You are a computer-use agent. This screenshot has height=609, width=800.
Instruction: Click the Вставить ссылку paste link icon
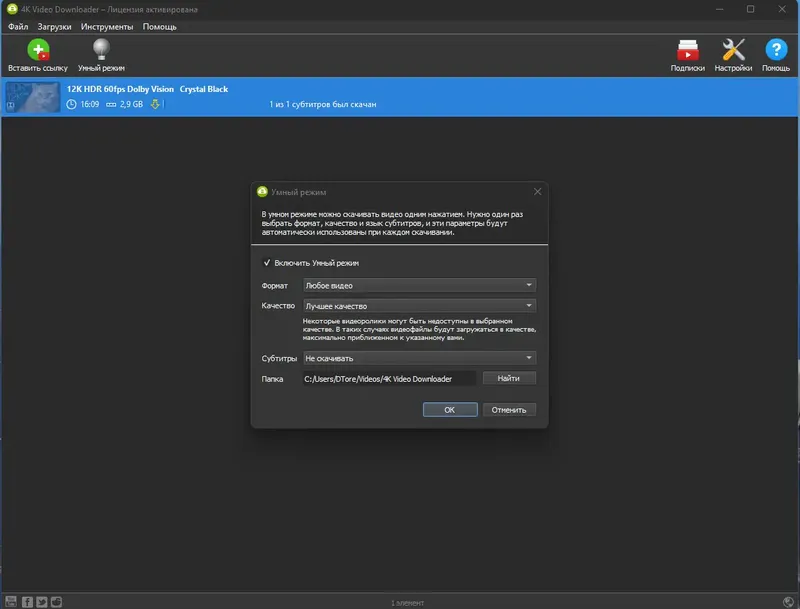point(38,50)
